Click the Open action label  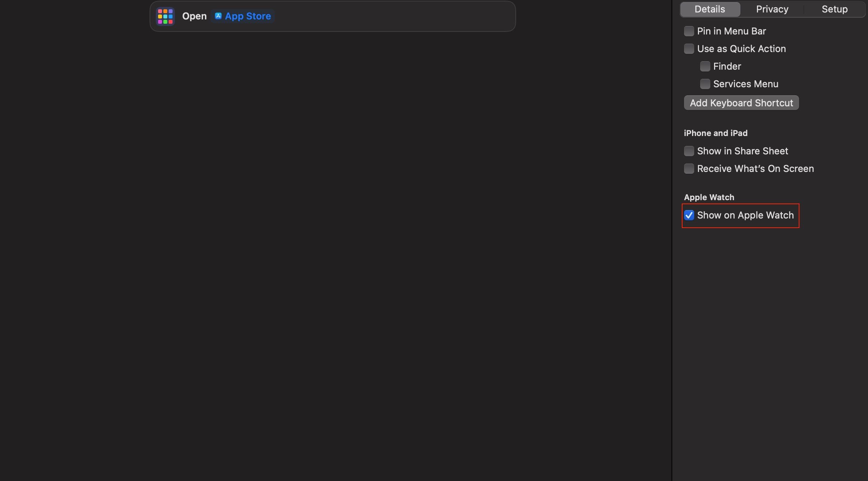[194, 16]
